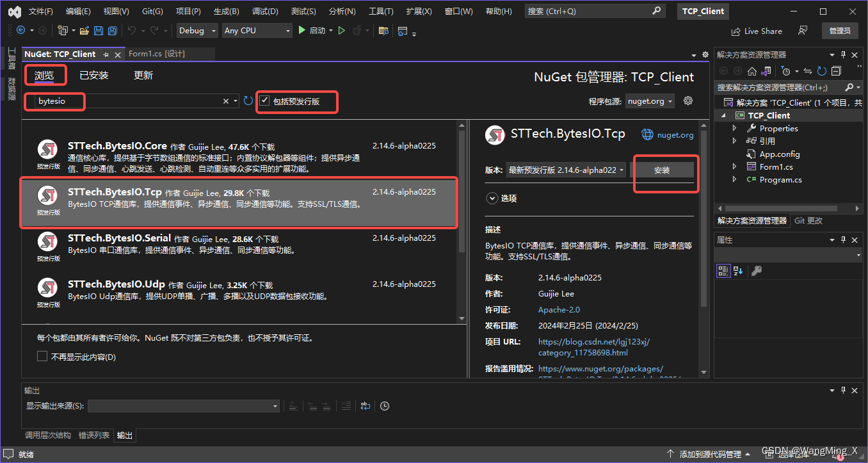Viewport: 868px width, 463px height.
Task: Click the top Search Ctrl+Q box
Action: click(x=595, y=12)
